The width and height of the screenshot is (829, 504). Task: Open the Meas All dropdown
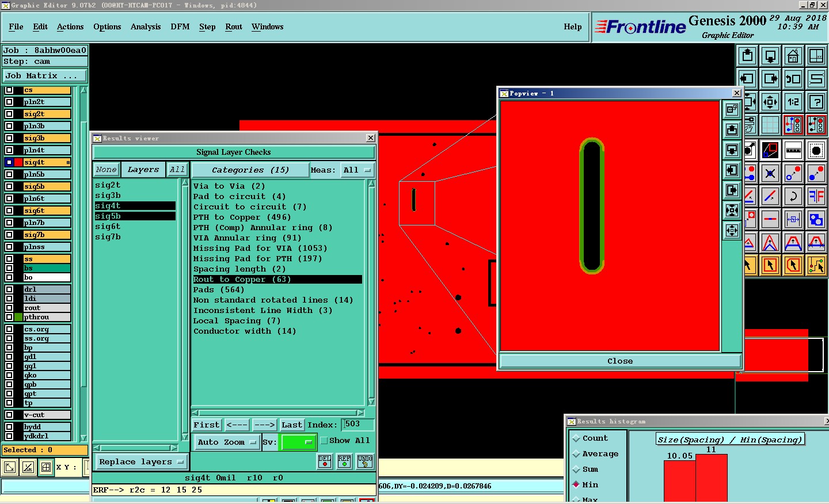(357, 170)
